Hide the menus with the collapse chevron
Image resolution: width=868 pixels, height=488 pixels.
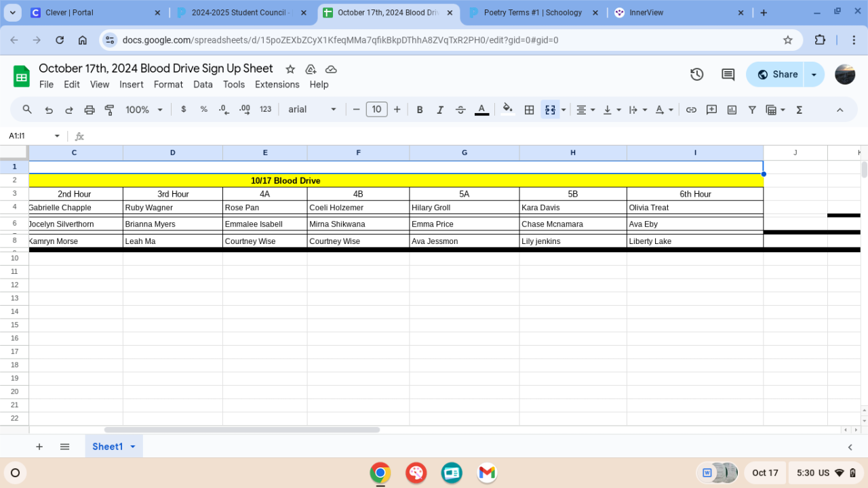point(840,110)
